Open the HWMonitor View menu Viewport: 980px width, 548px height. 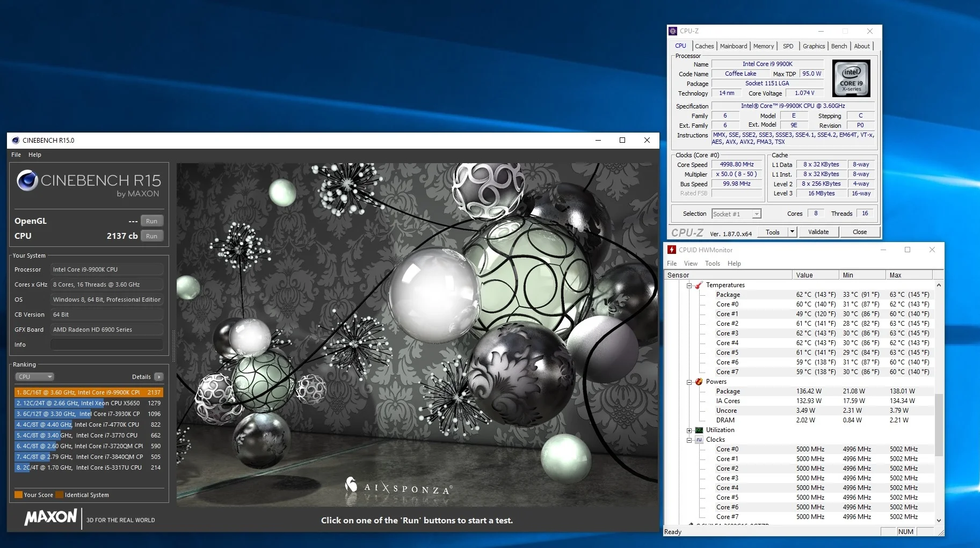[x=691, y=264]
